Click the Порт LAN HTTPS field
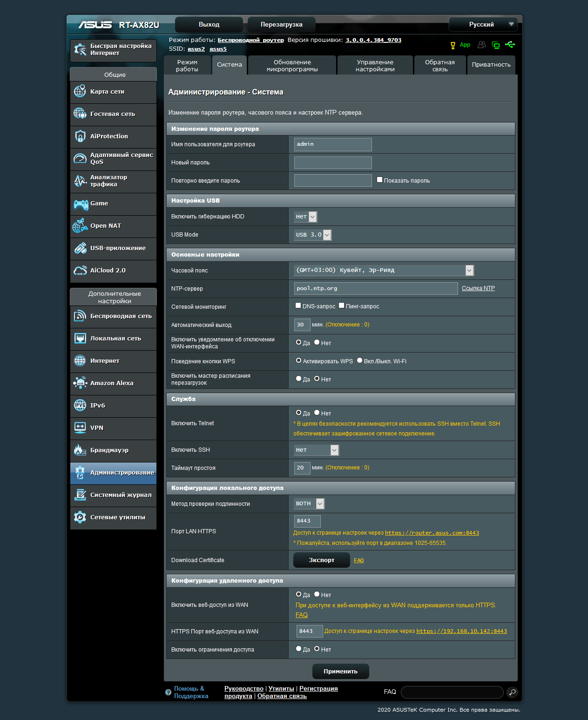Viewport: 588px width, 720px height. click(307, 521)
